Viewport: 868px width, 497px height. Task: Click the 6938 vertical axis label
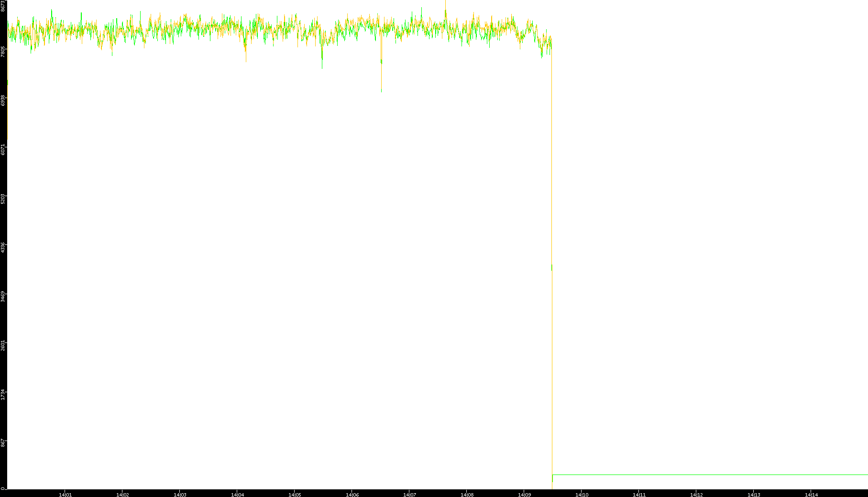(3, 100)
